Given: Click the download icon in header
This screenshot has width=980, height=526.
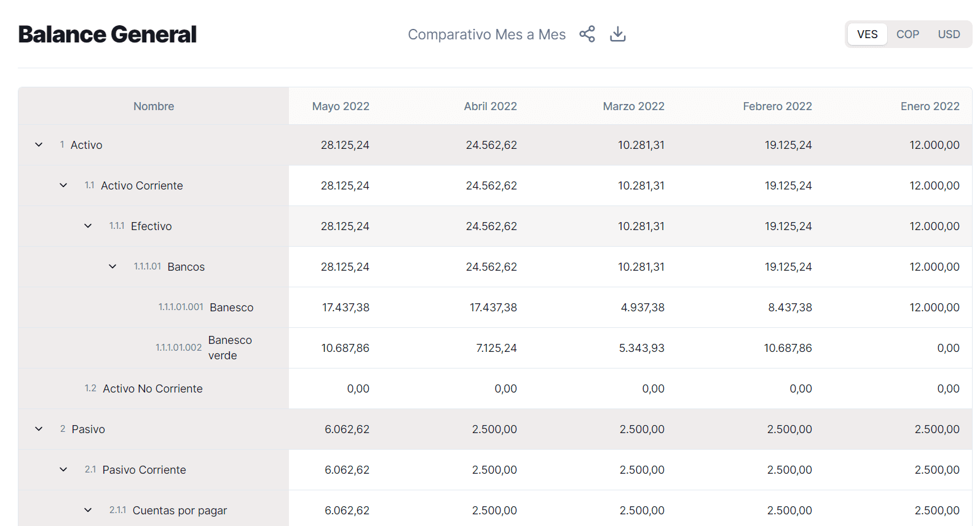Looking at the screenshot, I should (617, 34).
